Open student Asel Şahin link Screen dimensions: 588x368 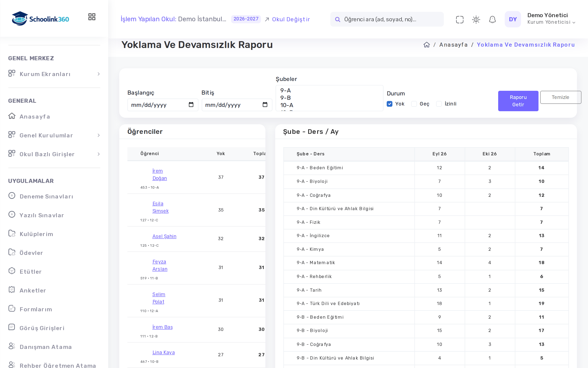tap(164, 236)
